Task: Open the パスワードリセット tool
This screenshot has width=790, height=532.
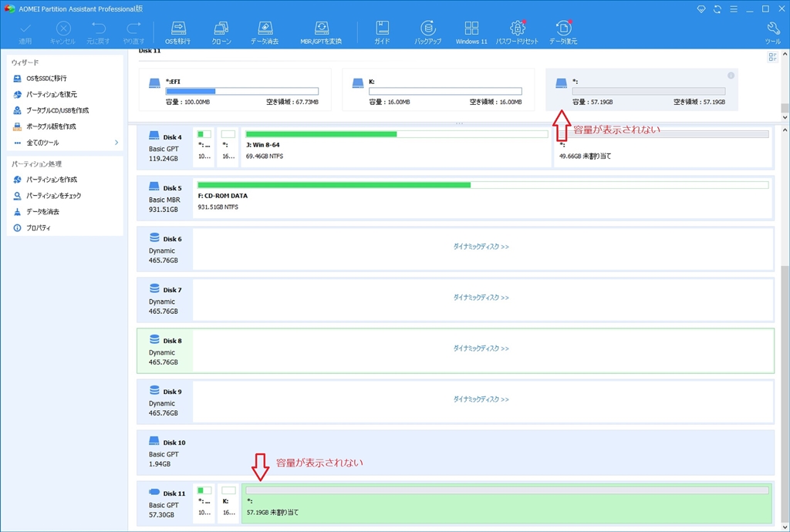Action: tap(518, 33)
